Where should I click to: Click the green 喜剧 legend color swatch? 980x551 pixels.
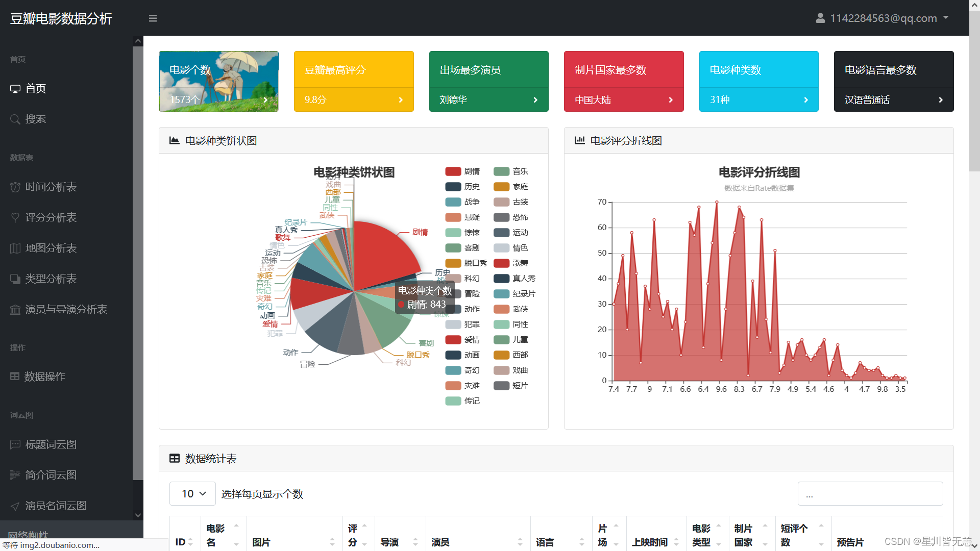pyautogui.click(x=453, y=248)
